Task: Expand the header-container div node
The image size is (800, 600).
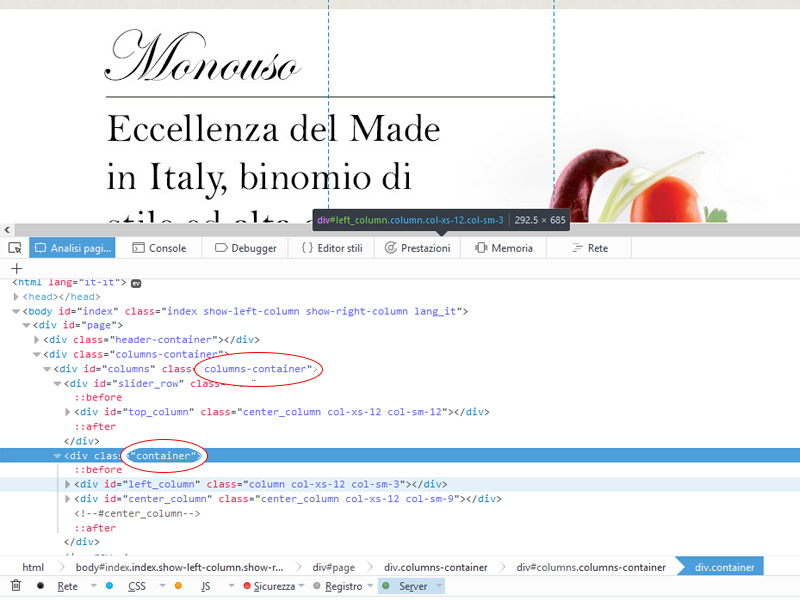Action: pyautogui.click(x=36, y=339)
